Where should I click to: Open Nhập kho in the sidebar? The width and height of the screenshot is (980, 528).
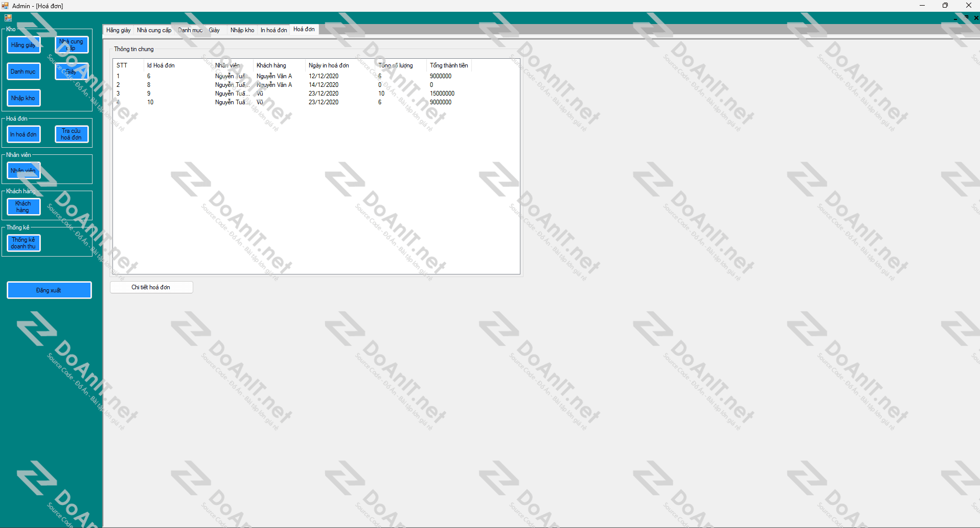[24, 98]
